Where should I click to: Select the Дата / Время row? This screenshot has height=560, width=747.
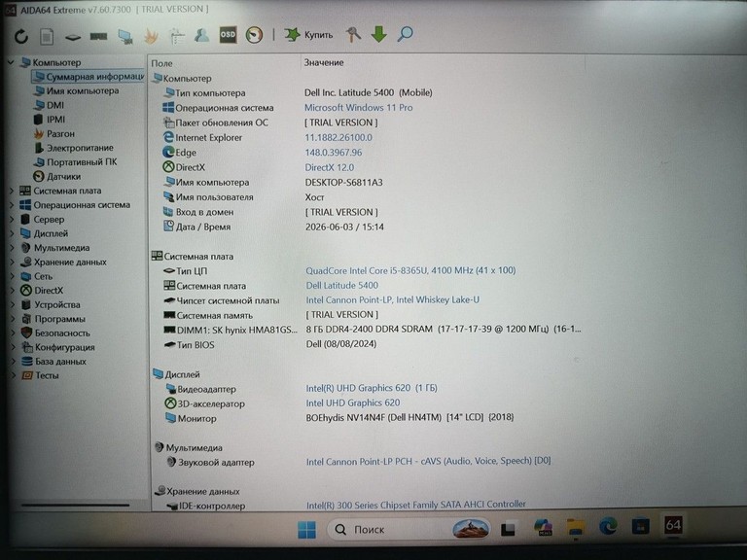[x=274, y=227]
